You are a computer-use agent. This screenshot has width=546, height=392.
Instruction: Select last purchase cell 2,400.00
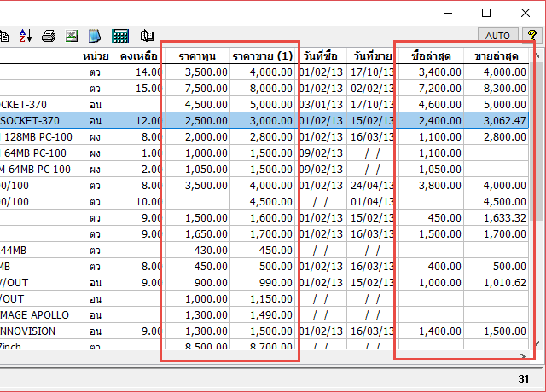[x=431, y=121]
